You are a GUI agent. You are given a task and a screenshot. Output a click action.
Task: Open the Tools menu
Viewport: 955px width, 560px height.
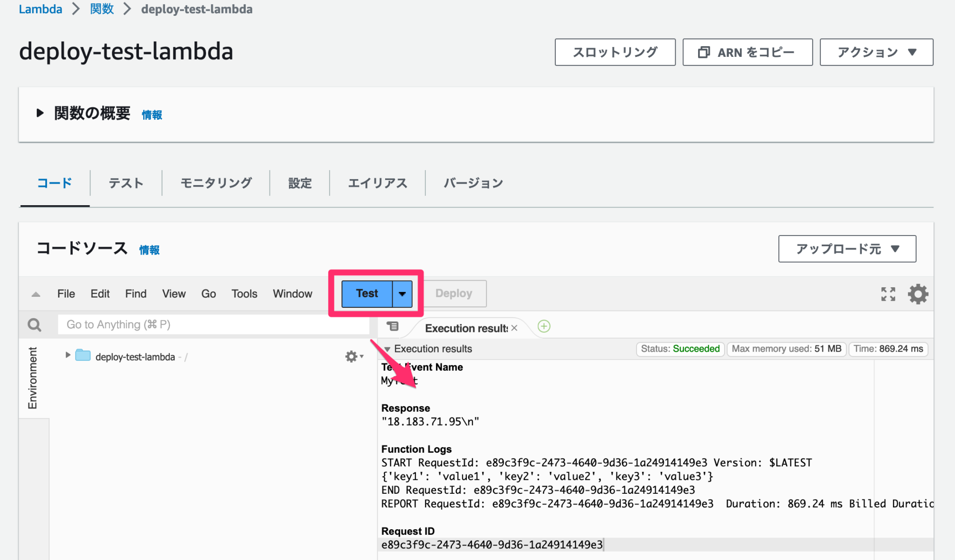[x=244, y=294]
